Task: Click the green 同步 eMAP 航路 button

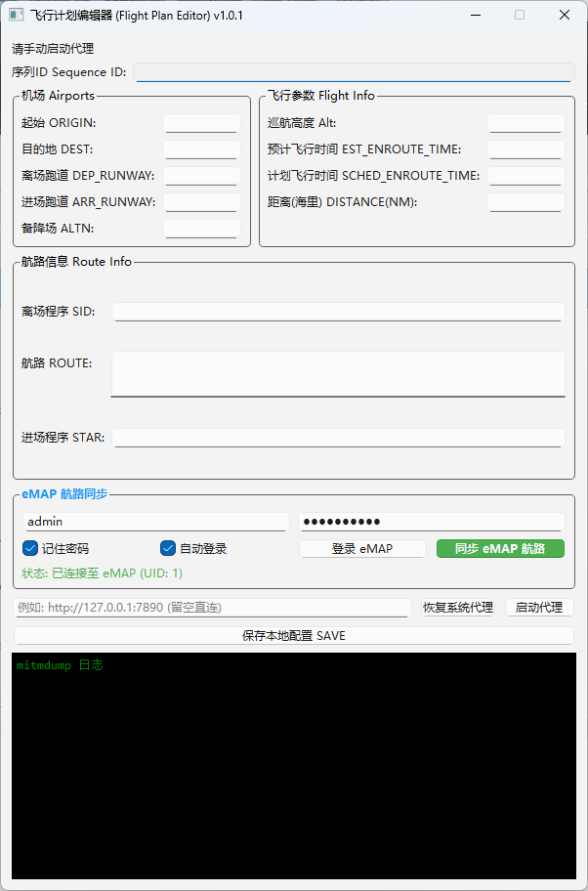Action: 500,548
